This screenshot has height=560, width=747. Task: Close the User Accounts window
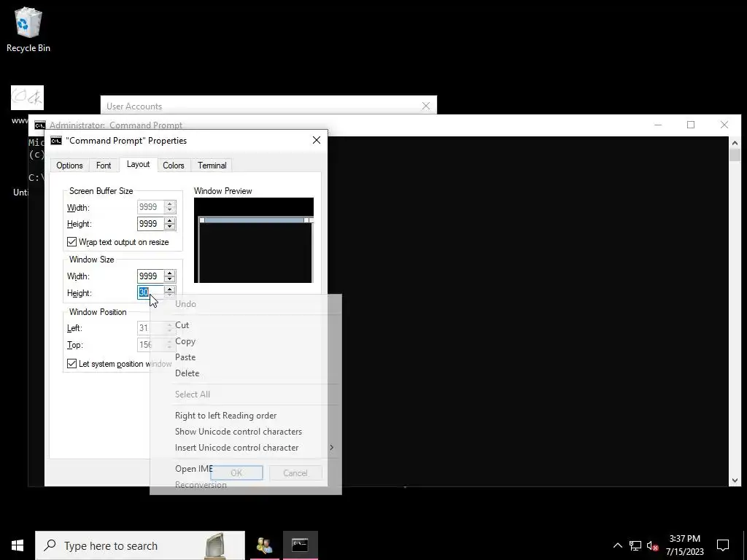pyautogui.click(x=426, y=106)
